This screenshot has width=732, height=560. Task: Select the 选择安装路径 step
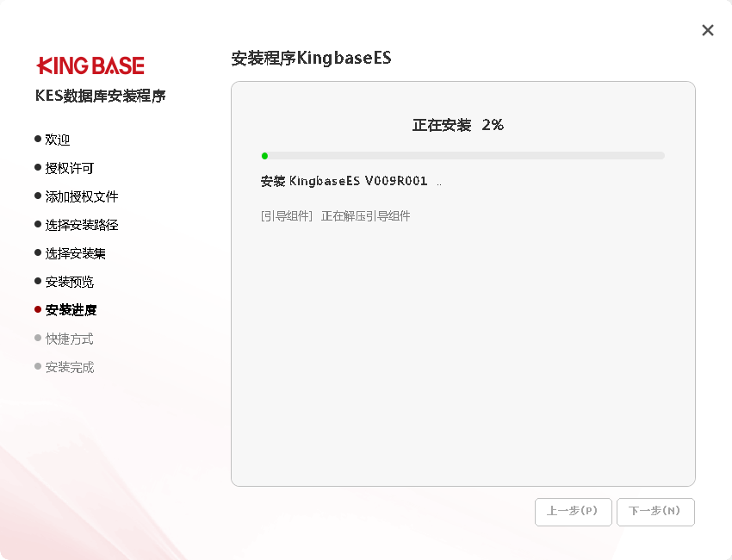(82, 225)
